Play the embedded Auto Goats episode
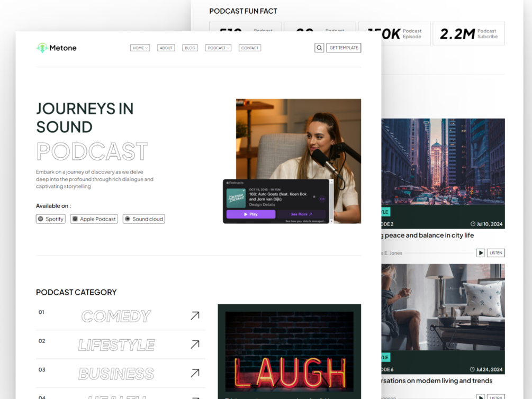The width and height of the screenshot is (532, 399). coord(251,214)
